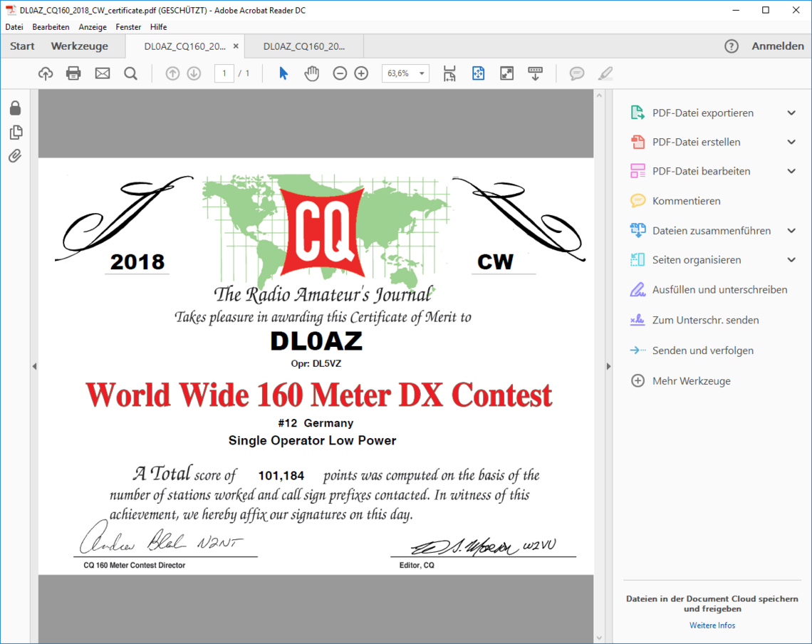Screen dimensions: 812x644
Task: Close the active DL0AZ_CQ160 document tab
Action: coord(236,46)
